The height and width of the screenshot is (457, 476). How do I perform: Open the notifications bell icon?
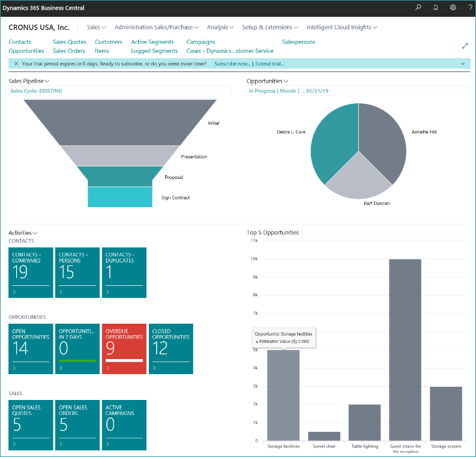[436, 7]
